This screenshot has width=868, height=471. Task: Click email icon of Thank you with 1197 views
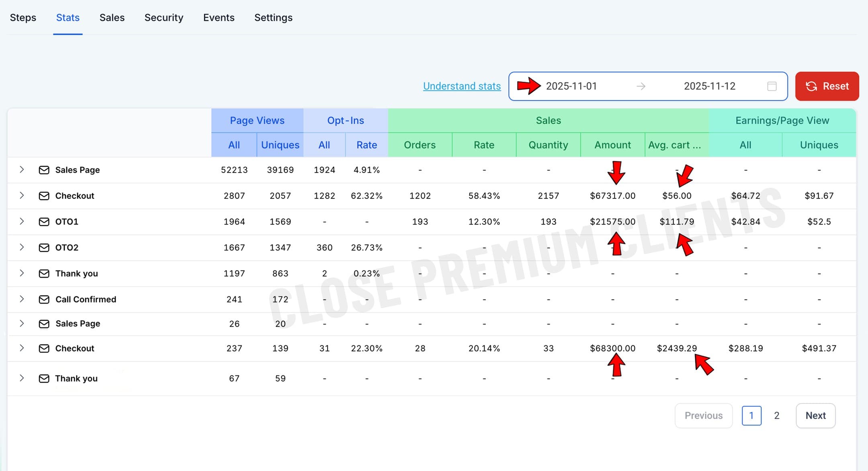[44, 274]
